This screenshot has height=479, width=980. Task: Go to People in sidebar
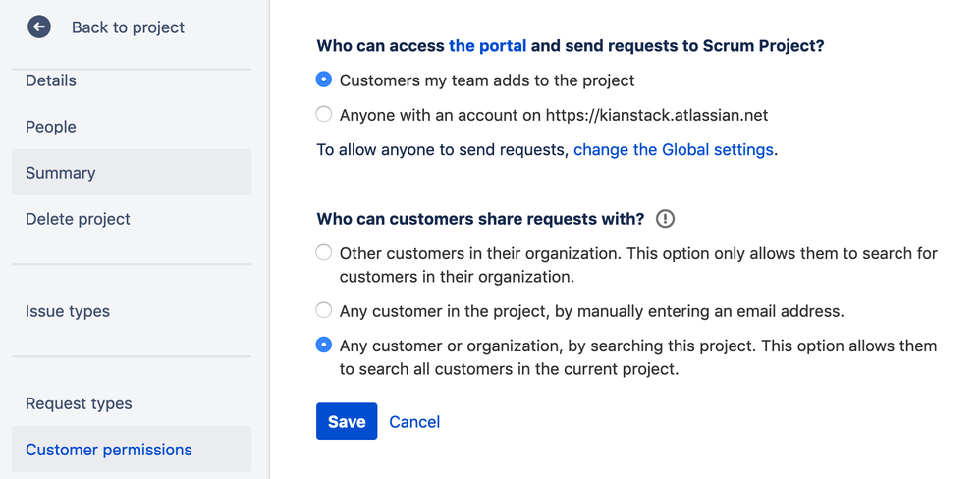click(x=51, y=127)
